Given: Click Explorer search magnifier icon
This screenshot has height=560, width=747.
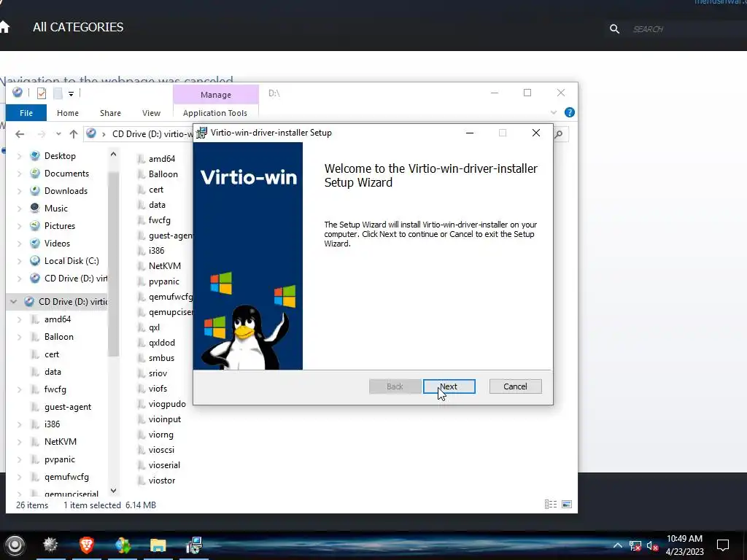Looking at the screenshot, I should pyautogui.click(x=559, y=134).
